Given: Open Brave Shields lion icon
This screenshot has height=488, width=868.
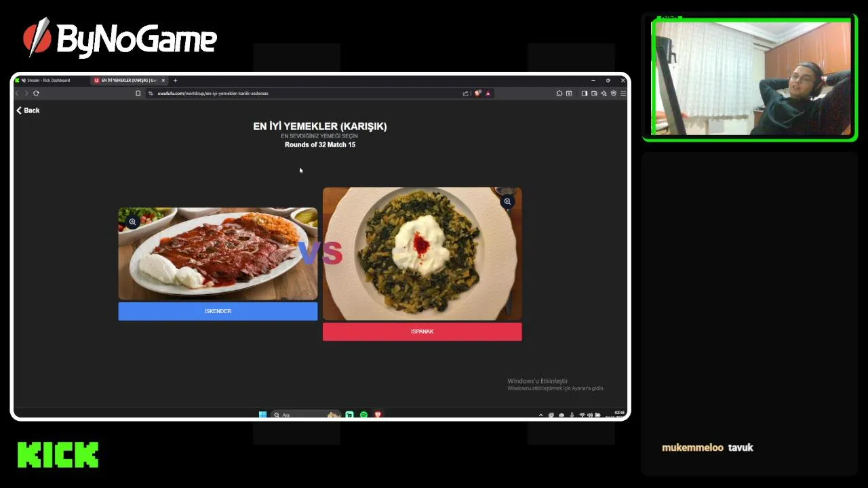Looking at the screenshot, I should (x=477, y=94).
